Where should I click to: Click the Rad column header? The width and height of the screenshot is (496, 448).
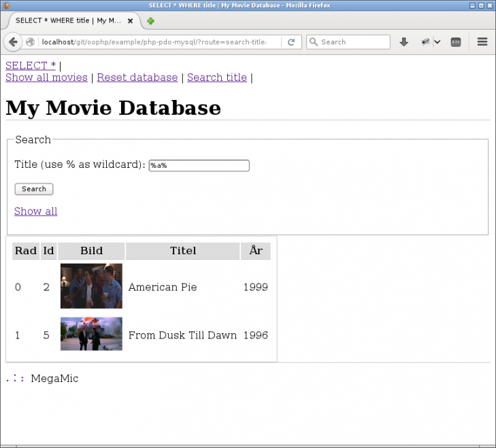[26, 251]
